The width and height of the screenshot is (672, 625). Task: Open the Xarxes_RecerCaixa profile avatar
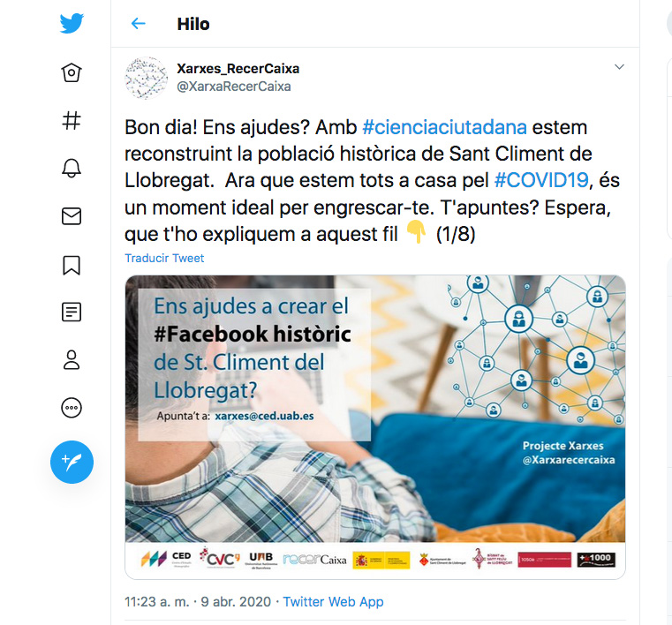(x=146, y=78)
